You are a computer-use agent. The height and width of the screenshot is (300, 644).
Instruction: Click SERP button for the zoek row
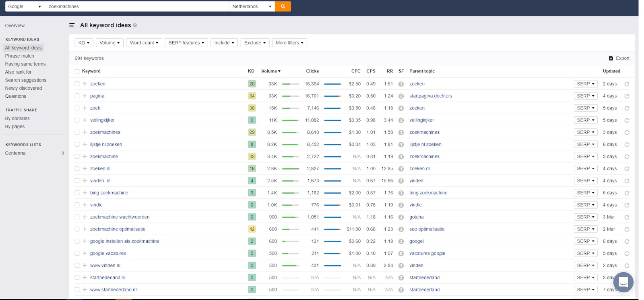585,108
